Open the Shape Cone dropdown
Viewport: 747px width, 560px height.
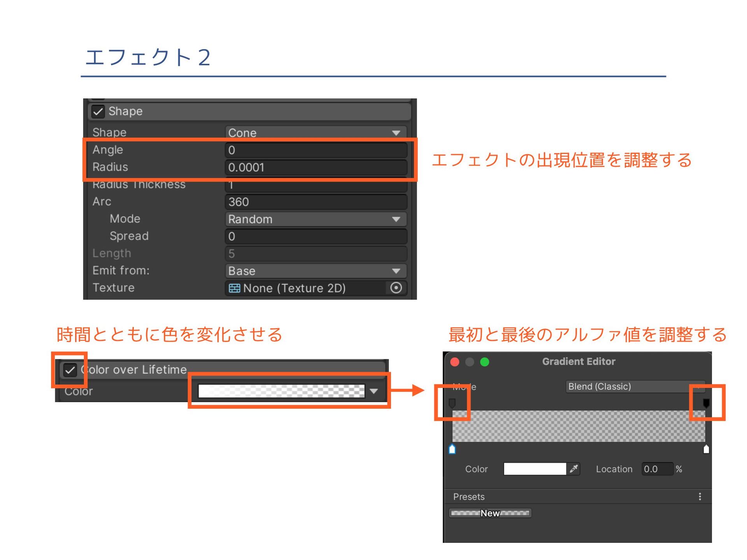point(316,133)
